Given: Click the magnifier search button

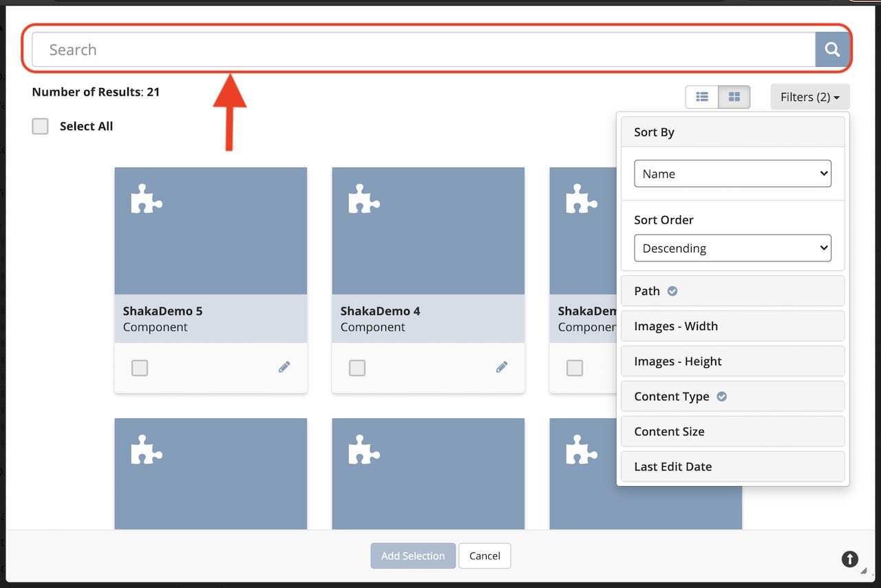Looking at the screenshot, I should pos(832,50).
